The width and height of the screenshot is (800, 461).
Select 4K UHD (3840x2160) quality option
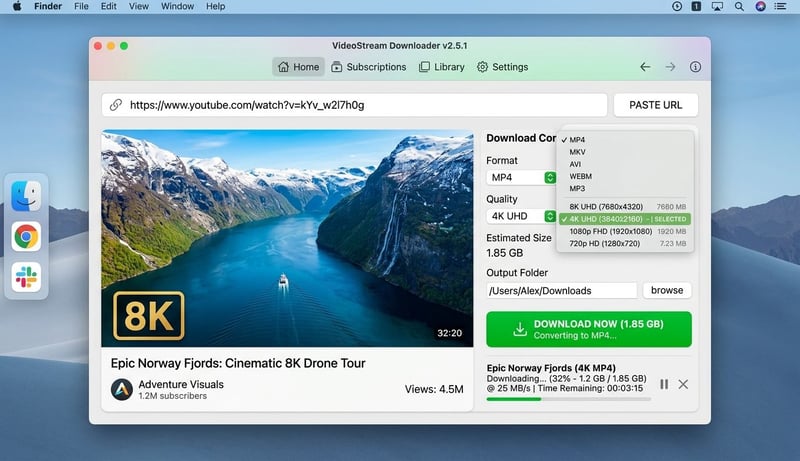[x=625, y=219]
